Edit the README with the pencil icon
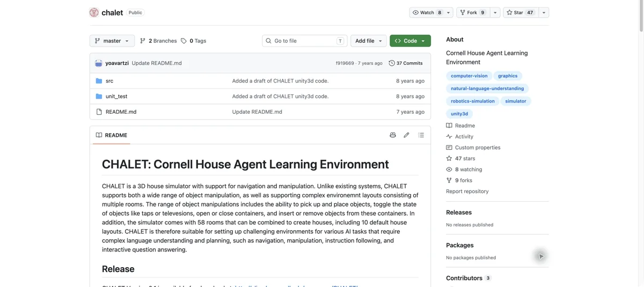 pyautogui.click(x=406, y=135)
